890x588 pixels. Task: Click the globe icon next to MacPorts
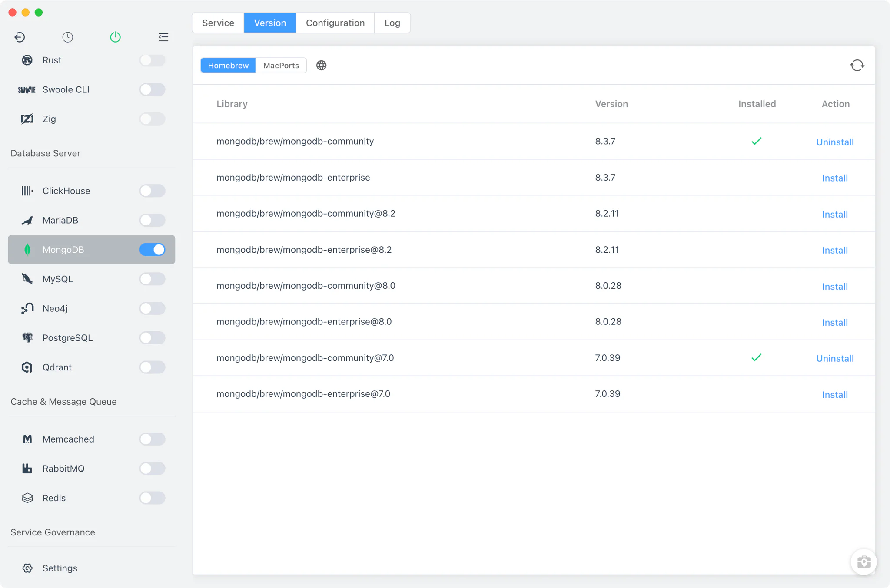[x=321, y=65]
